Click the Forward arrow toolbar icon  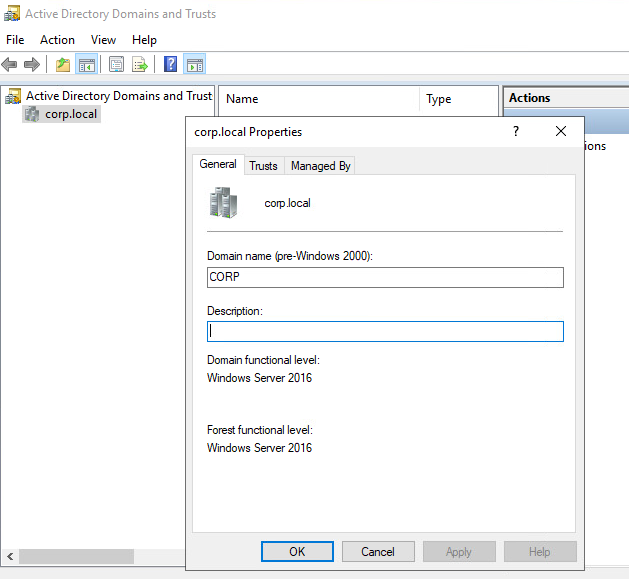pos(32,65)
